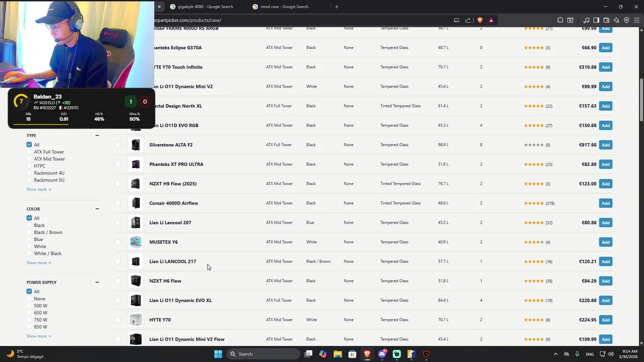This screenshot has width=644, height=362.
Task: Click the Windows taskbar Search box
Action: pyautogui.click(x=263, y=354)
